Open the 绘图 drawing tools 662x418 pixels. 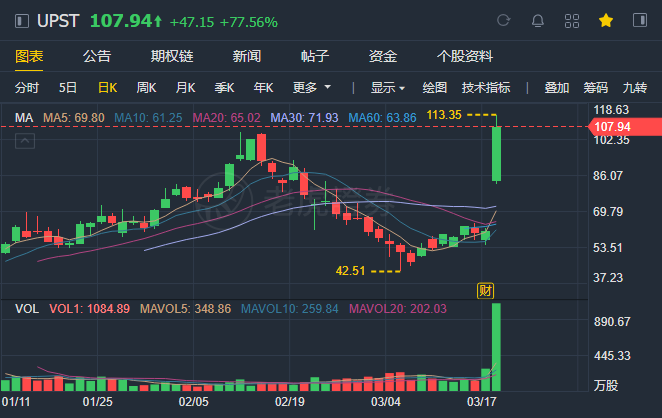click(x=434, y=88)
